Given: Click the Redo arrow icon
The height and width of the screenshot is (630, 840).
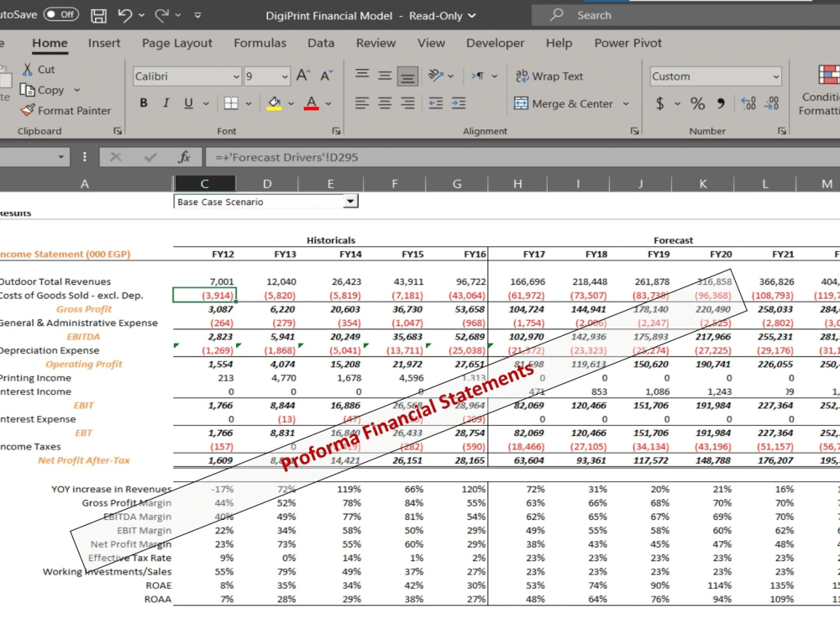Looking at the screenshot, I should tap(161, 15).
